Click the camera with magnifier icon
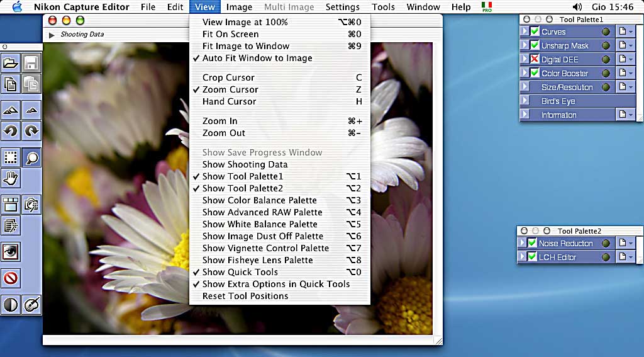The width and height of the screenshot is (644, 357). 31,205
